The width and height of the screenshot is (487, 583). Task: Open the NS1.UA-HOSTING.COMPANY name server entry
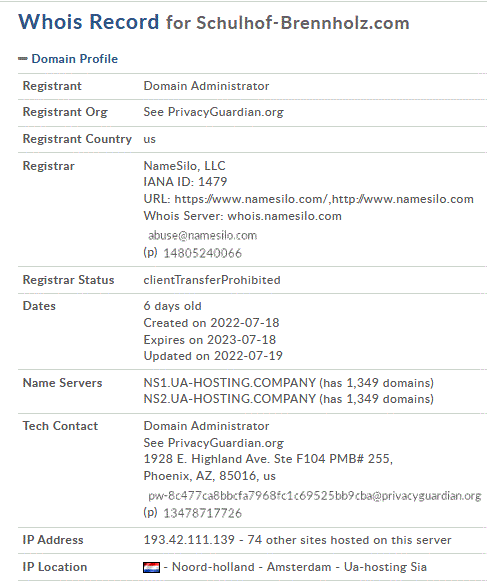pyautogui.click(x=229, y=383)
